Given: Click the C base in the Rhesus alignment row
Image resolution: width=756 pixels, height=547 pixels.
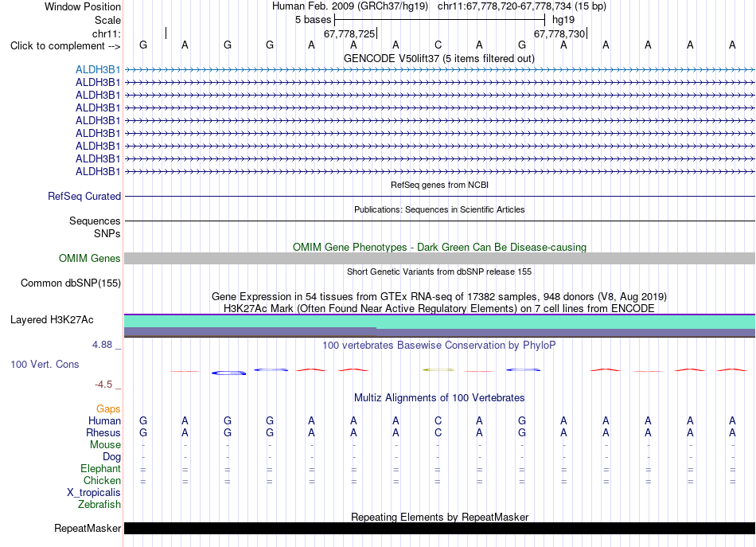Looking at the screenshot, I should point(438,433).
